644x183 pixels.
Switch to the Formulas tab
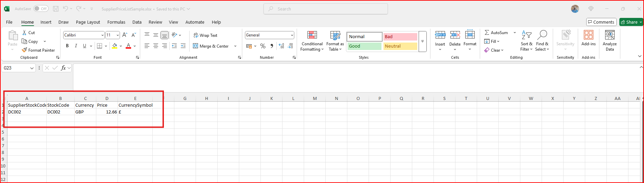pyautogui.click(x=116, y=22)
